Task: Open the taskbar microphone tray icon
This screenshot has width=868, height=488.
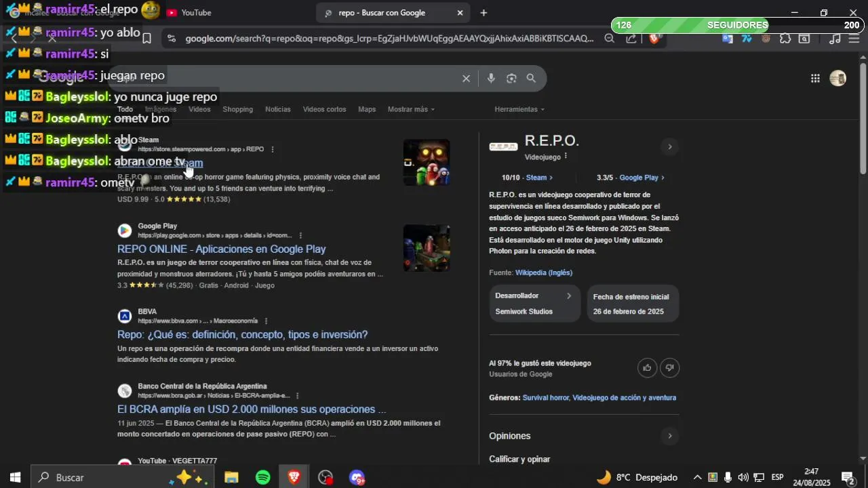Action: [728, 477]
